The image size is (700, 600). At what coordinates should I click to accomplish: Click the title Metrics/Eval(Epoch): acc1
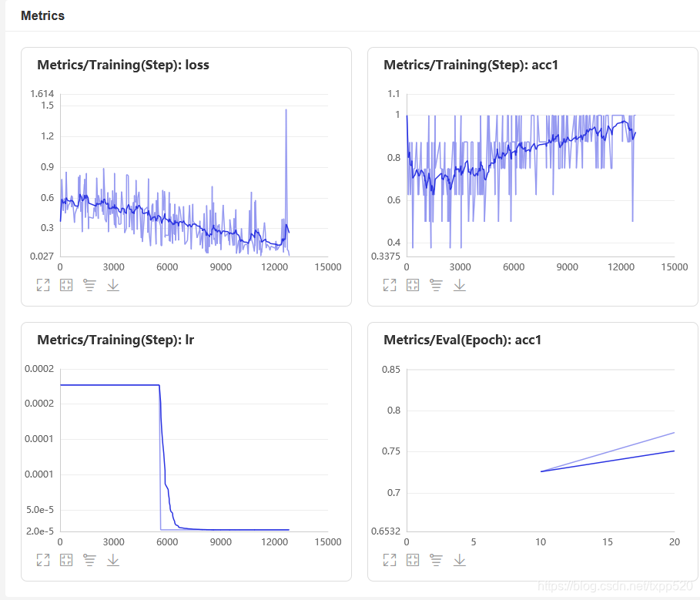[x=462, y=340]
